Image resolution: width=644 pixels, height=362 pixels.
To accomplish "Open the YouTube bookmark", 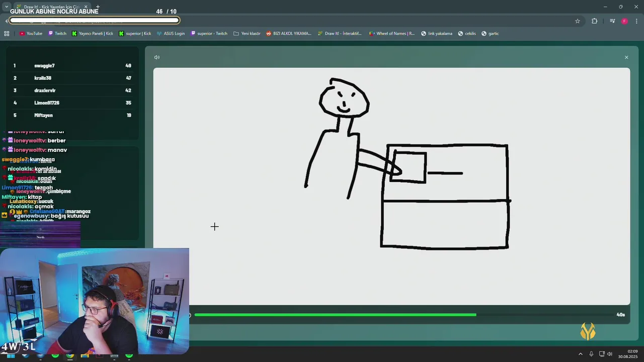I will [31, 34].
